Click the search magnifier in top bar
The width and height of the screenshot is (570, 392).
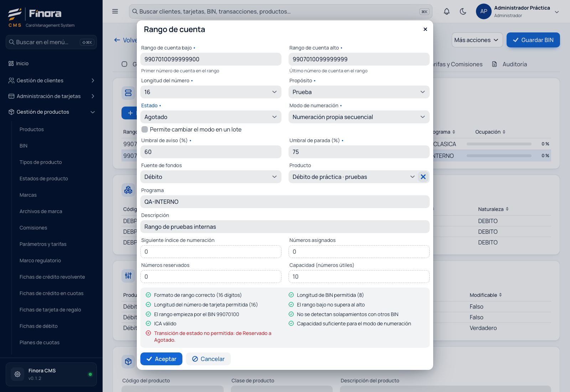tap(135, 11)
